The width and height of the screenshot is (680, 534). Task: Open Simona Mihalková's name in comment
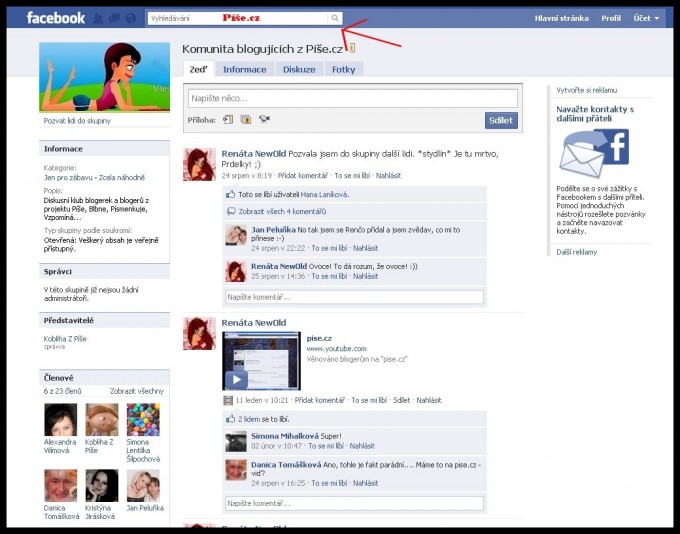285,436
